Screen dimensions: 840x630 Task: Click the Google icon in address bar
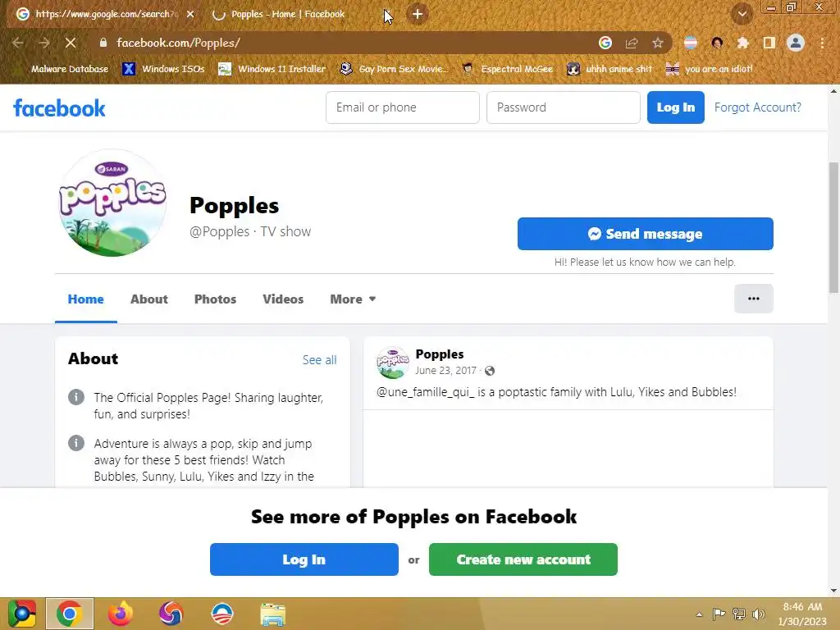[x=605, y=43]
